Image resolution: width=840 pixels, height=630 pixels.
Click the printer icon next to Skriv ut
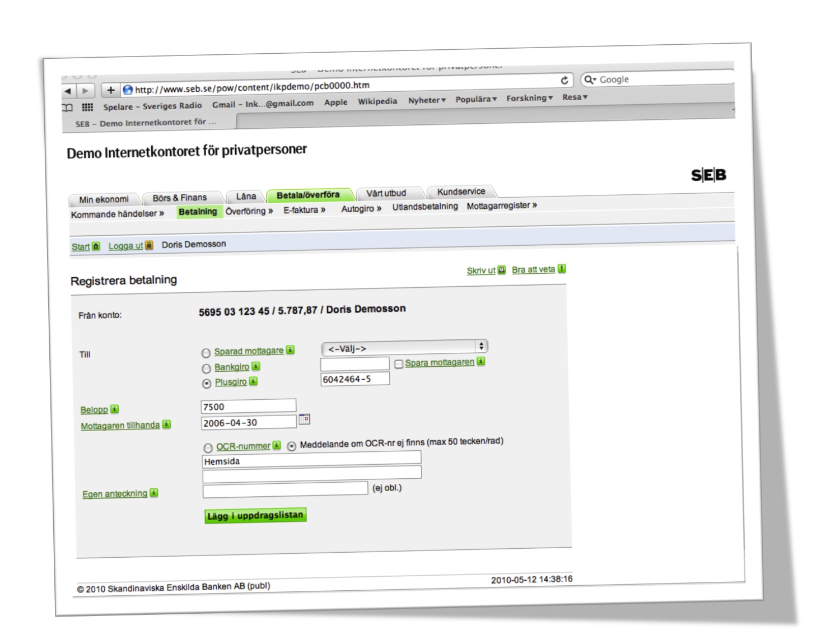coord(502,269)
